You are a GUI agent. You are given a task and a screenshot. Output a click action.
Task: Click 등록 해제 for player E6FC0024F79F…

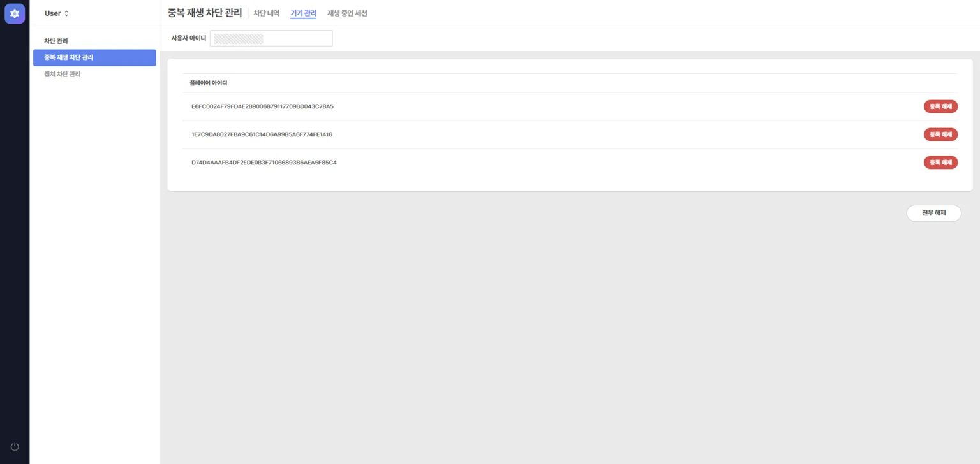click(940, 106)
